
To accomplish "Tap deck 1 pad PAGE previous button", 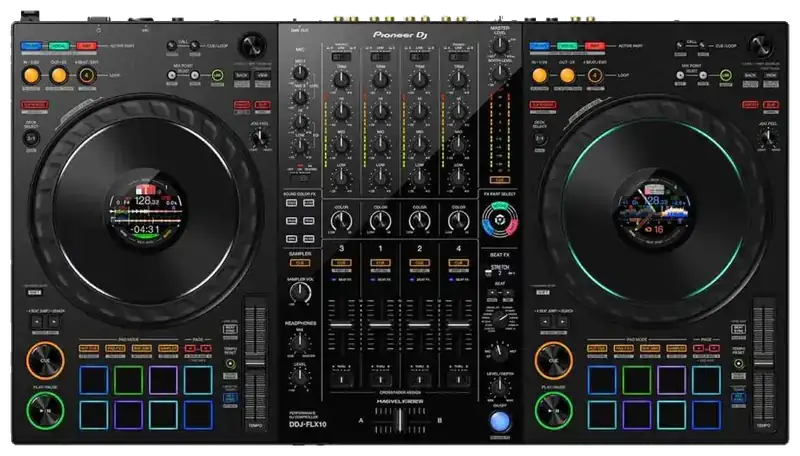I will (x=190, y=348).
